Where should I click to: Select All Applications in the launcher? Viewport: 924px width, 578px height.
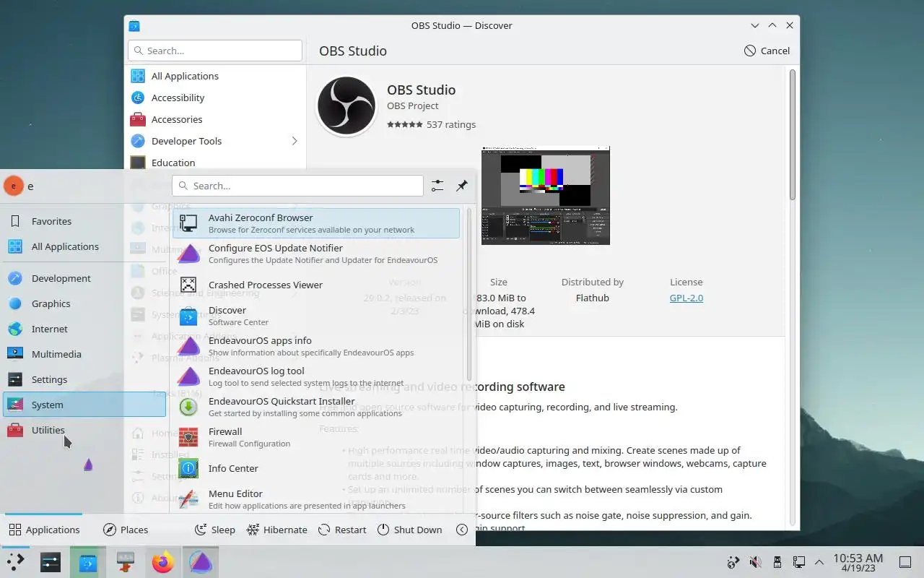84,246
